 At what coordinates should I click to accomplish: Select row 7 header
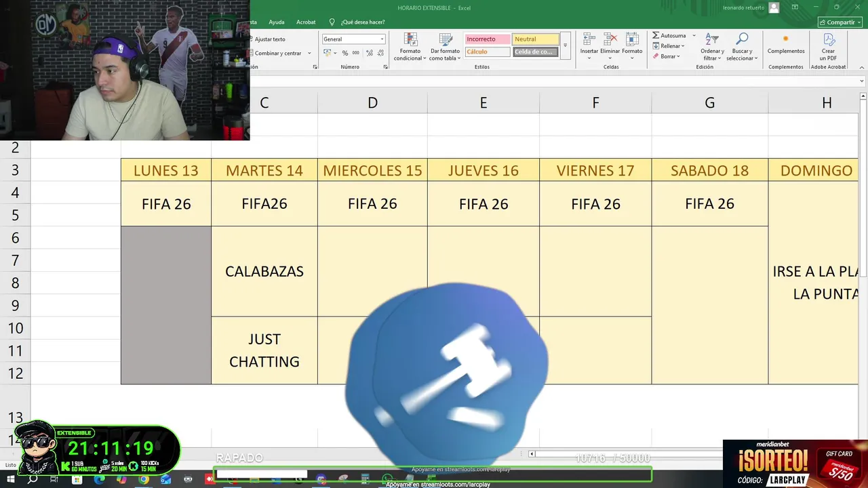[15, 260]
